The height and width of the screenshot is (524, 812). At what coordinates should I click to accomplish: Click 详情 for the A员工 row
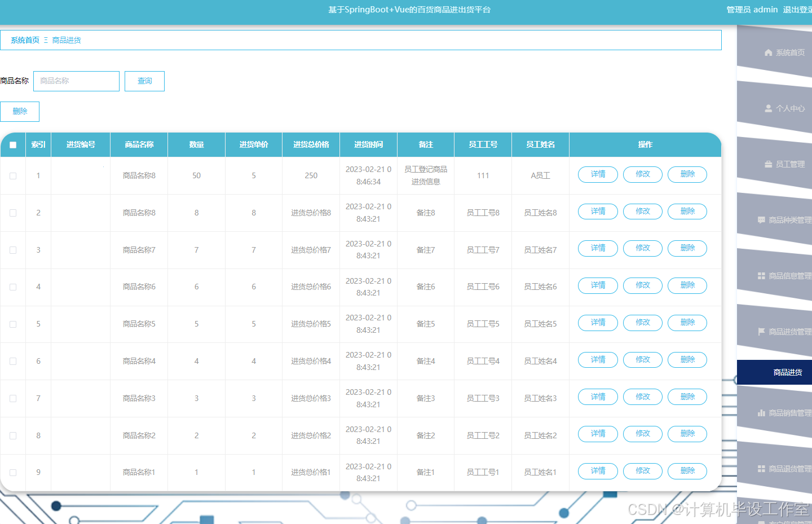598,174
